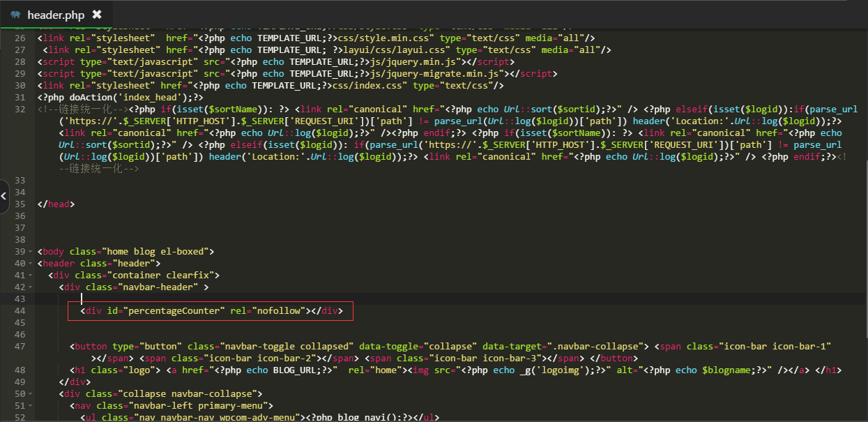Screen dimensions: 868x422
Task: Collapse the container clearfix div fold arrow
Action: coord(29,275)
